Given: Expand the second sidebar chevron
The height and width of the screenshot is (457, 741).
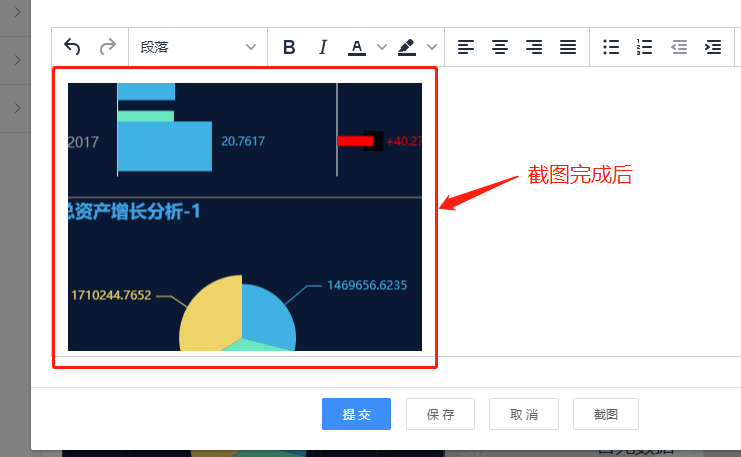Looking at the screenshot, I should coord(17,60).
